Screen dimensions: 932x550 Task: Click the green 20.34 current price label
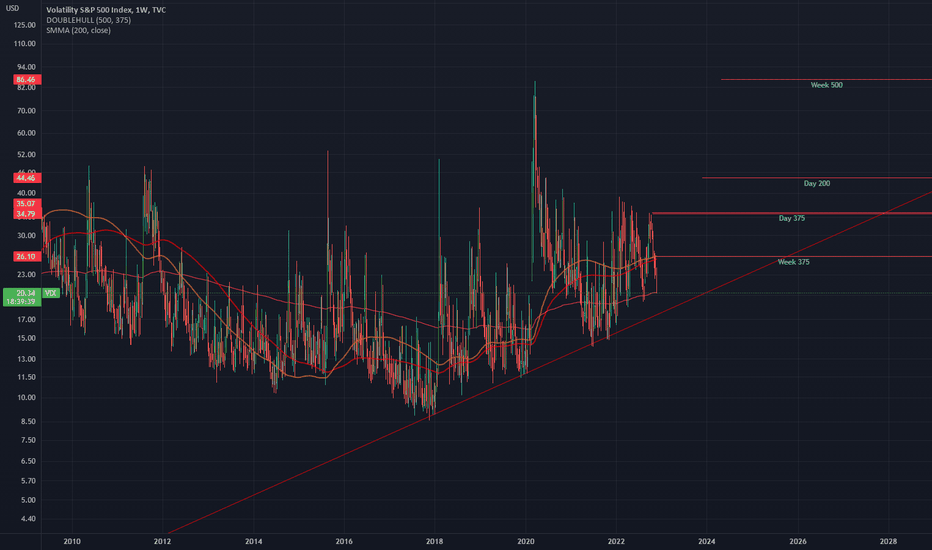tap(23, 293)
